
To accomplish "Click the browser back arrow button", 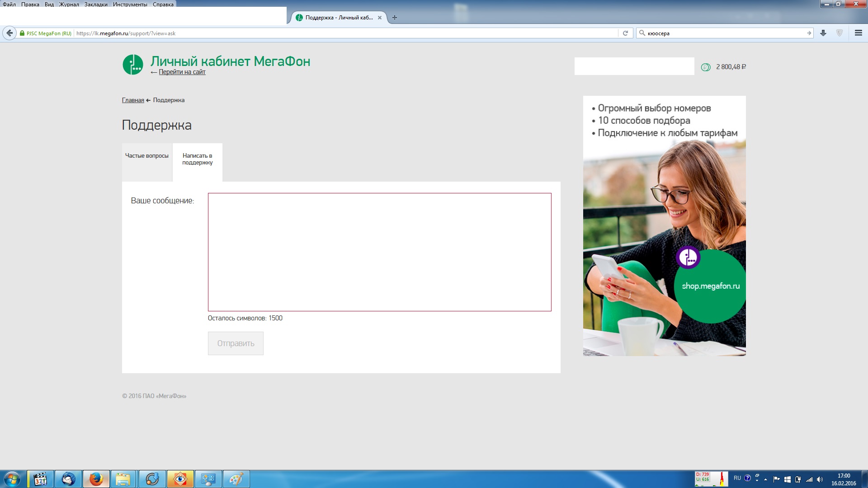I will point(9,33).
